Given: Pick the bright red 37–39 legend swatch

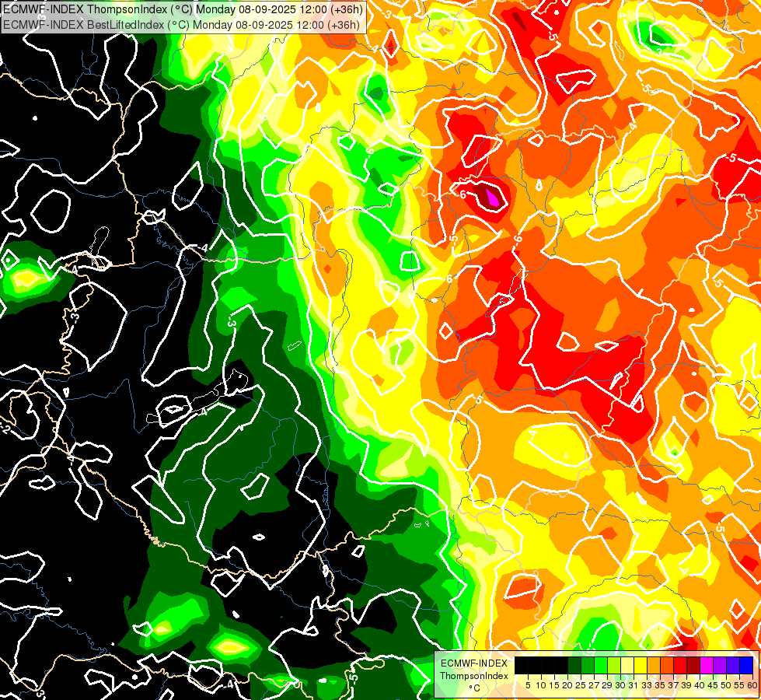Looking at the screenshot, I should point(680,665).
